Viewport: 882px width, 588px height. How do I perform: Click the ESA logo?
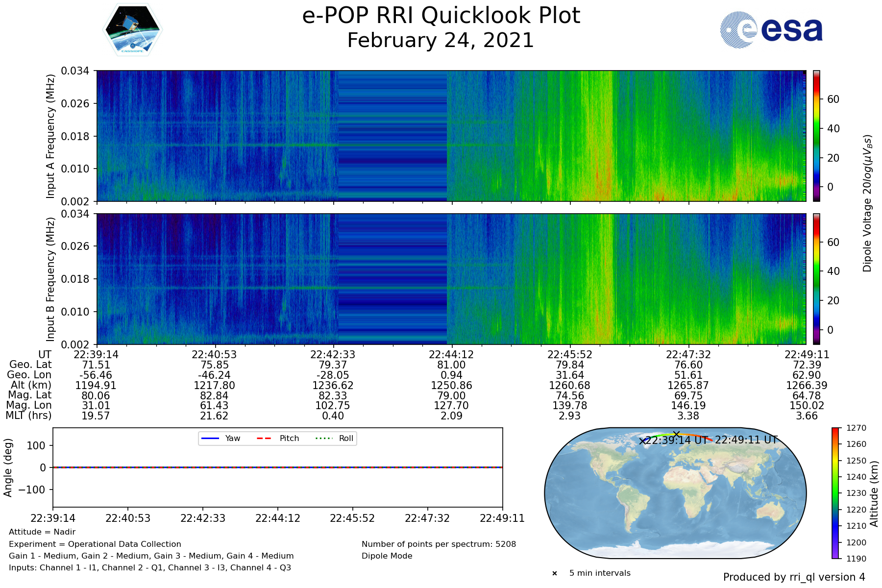coord(771,30)
